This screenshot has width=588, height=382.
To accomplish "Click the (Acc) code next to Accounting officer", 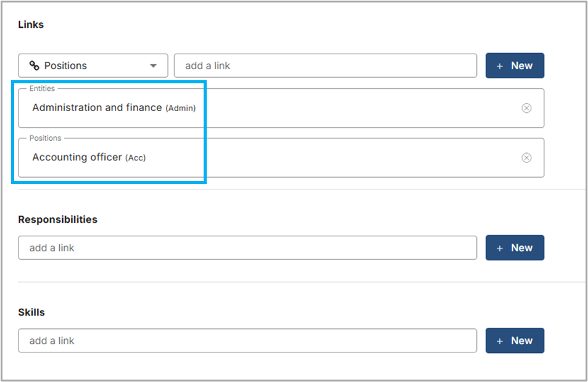I will pos(135,158).
